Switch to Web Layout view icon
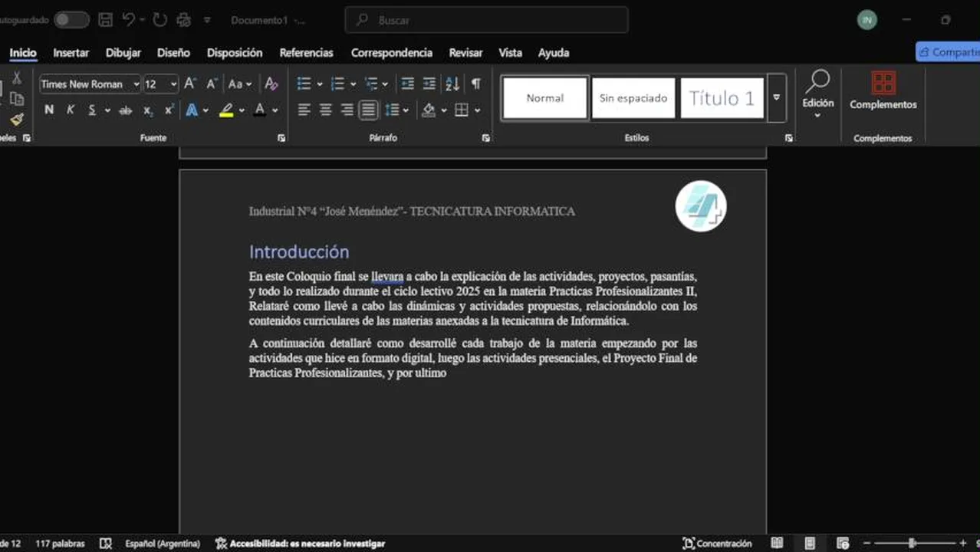 coord(843,543)
